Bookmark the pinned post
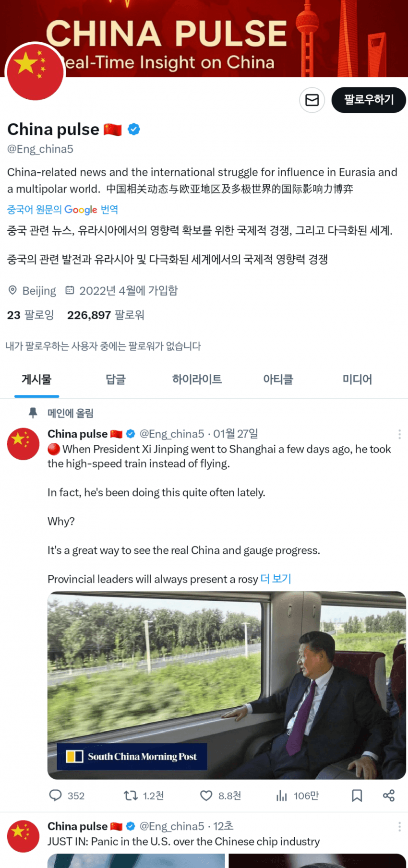The image size is (408, 868). coord(357,796)
